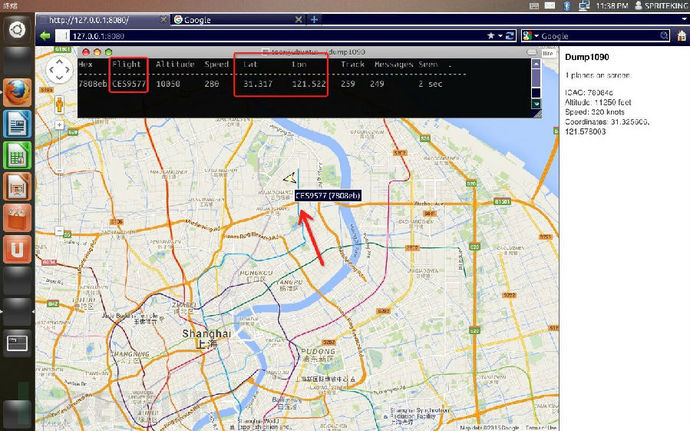Open LibreOffice Calc from the launcher
Viewport: 690px width, 431px height.
tap(17, 155)
